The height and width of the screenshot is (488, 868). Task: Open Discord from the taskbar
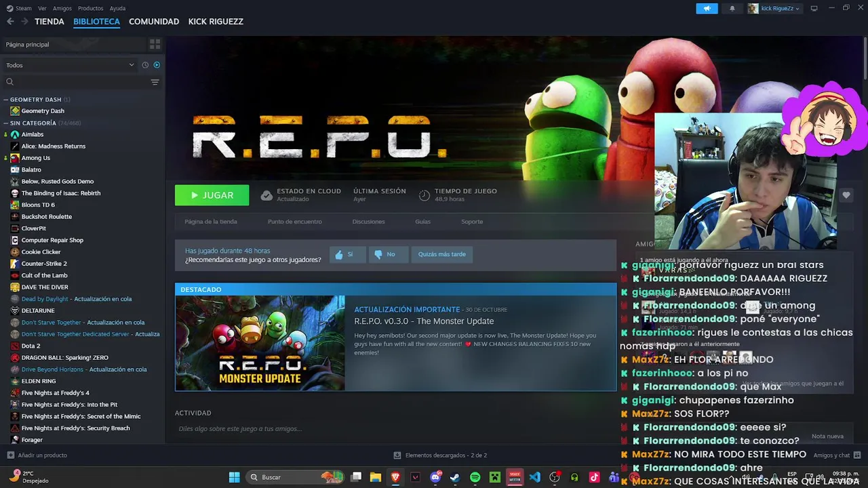point(435,477)
